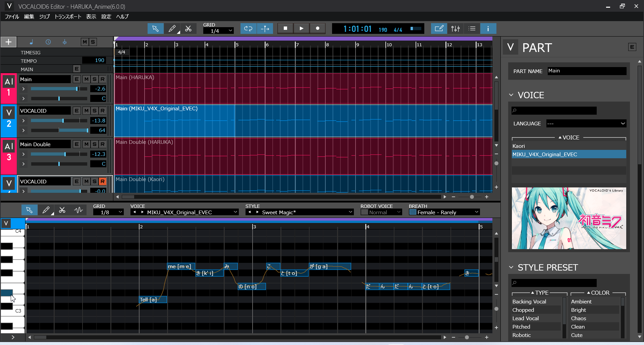Toggle loop playback button
644x345 pixels.
pos(248,28)
